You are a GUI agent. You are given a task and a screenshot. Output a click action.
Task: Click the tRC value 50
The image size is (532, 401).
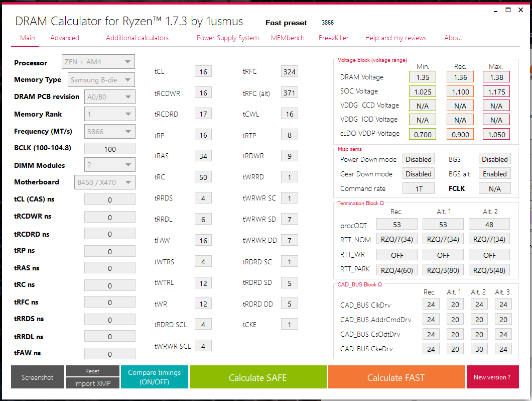(x=203, y=177)
